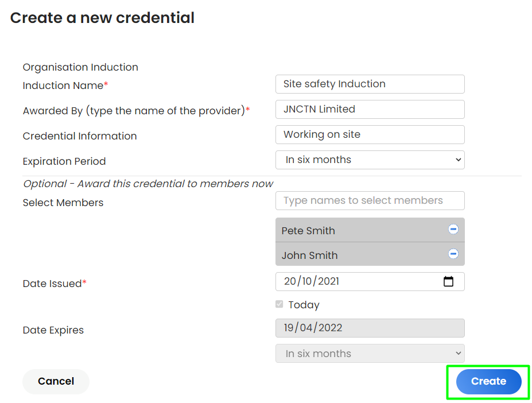Remove John Smith from selected members
The width and height of the screenshot is (532, 403).
tap(453, 254)
